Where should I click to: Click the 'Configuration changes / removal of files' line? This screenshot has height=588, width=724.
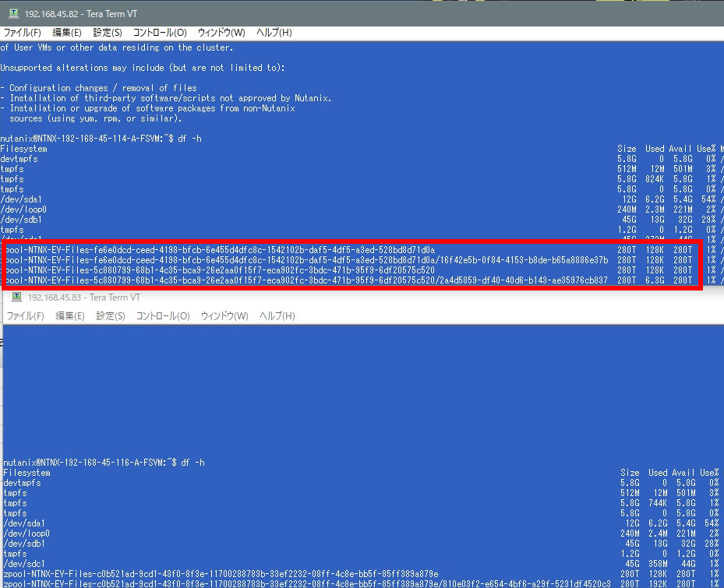(98, 88)
